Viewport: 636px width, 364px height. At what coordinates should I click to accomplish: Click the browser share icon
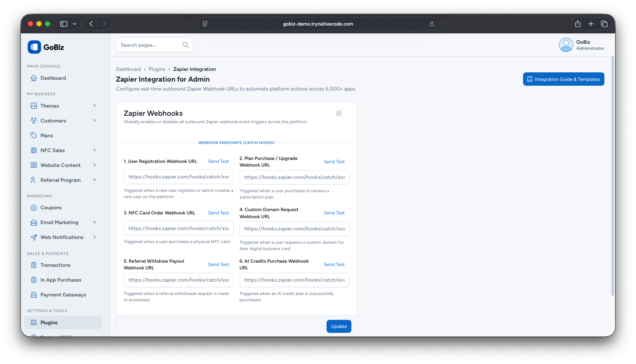[578, 24]
